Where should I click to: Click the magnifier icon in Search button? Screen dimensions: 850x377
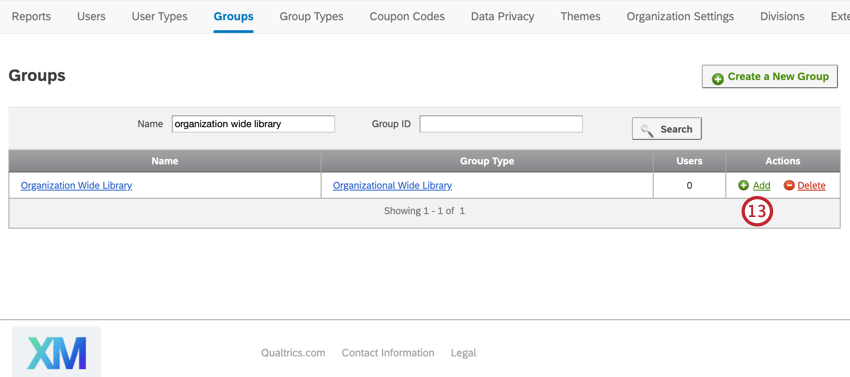point(647,130)
